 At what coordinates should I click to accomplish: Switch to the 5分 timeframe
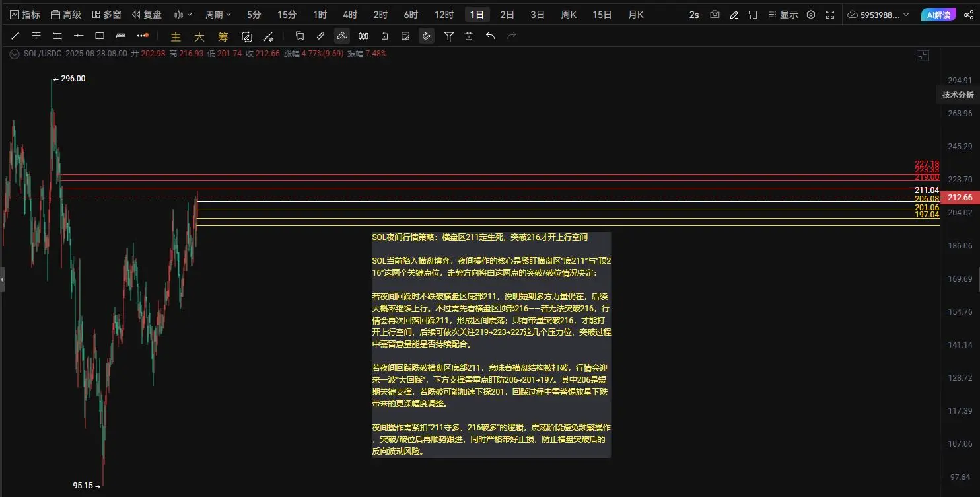254,14
